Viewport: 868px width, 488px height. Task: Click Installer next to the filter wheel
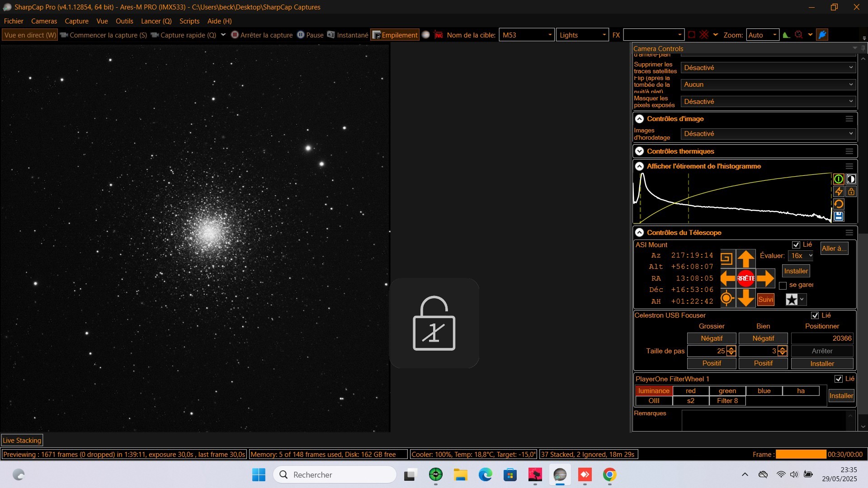(841, 396)
